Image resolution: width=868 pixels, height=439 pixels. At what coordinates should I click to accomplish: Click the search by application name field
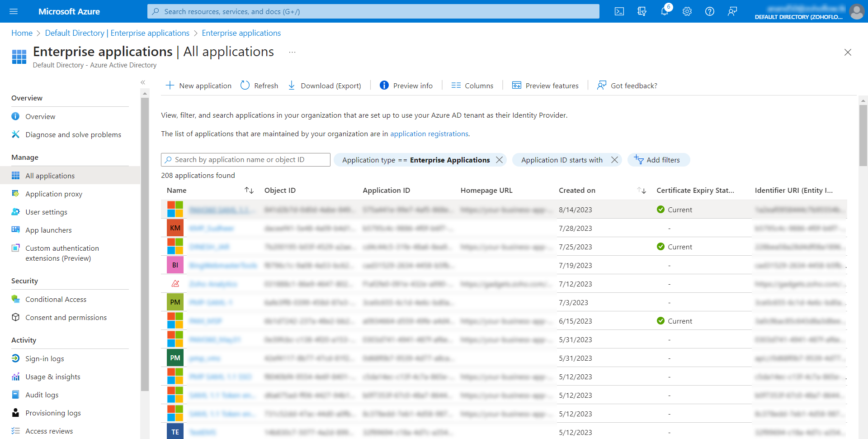tap(245, 160)
